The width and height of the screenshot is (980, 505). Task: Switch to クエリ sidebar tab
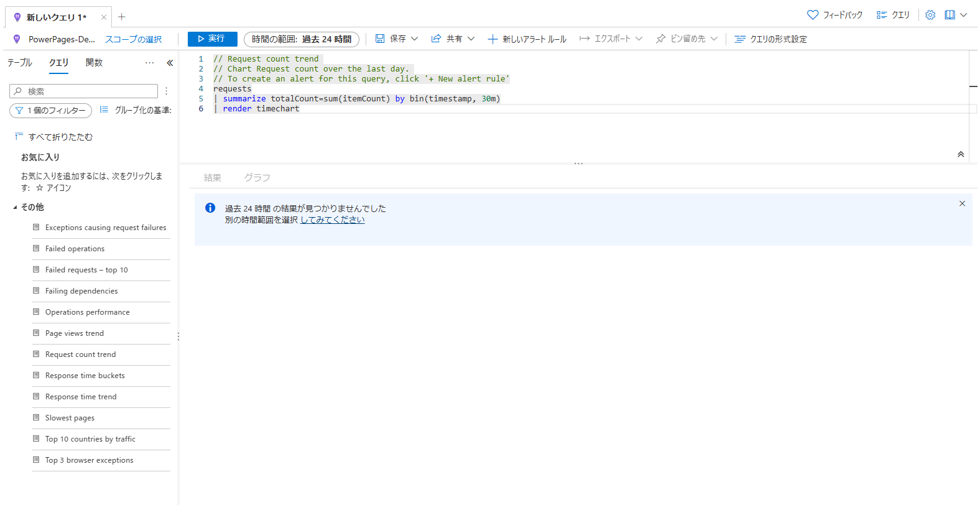point(59,63)
